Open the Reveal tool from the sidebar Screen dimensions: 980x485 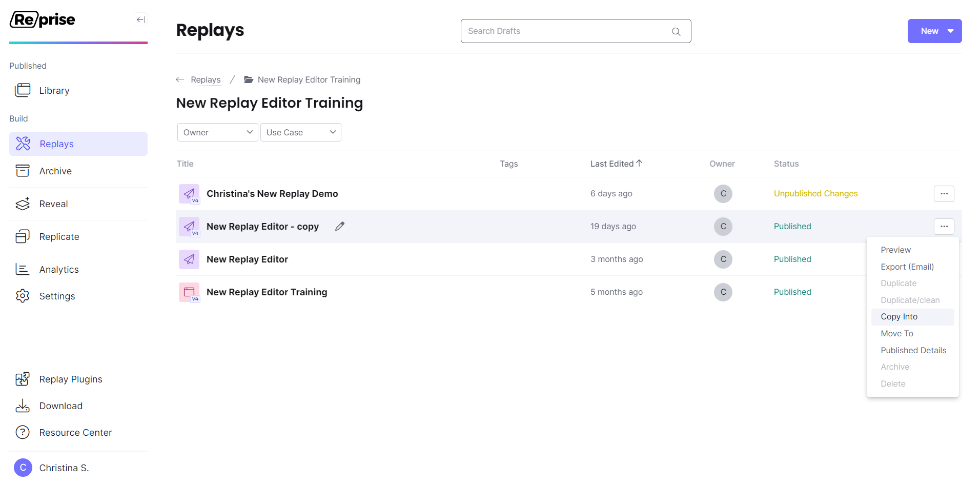23,204
